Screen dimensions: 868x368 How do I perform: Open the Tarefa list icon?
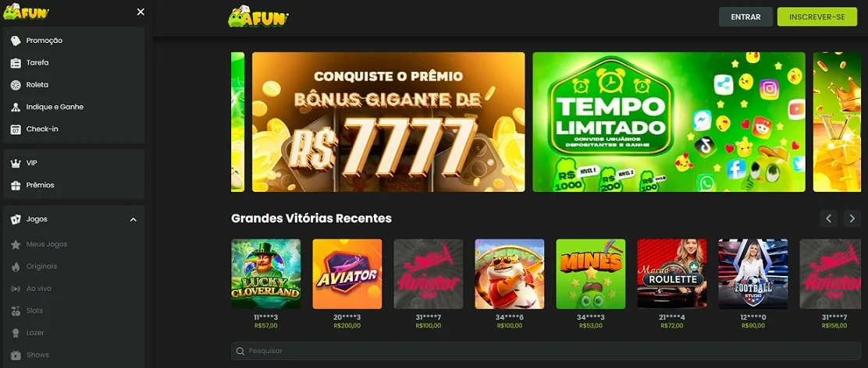tap(16, 62)
